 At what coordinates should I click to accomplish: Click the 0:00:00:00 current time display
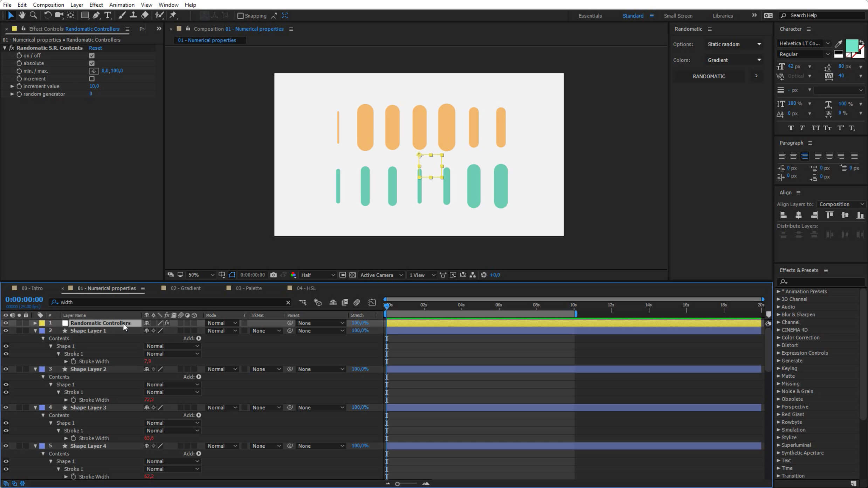coord(24,300)
